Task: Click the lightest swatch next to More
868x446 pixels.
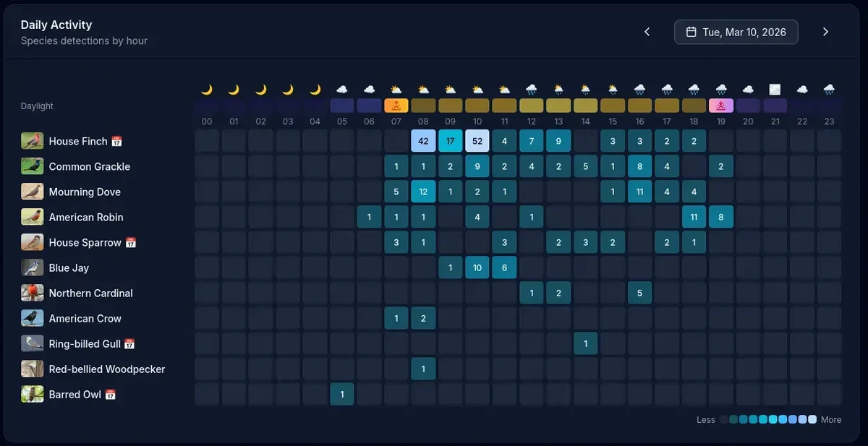Action: point(812,420)
